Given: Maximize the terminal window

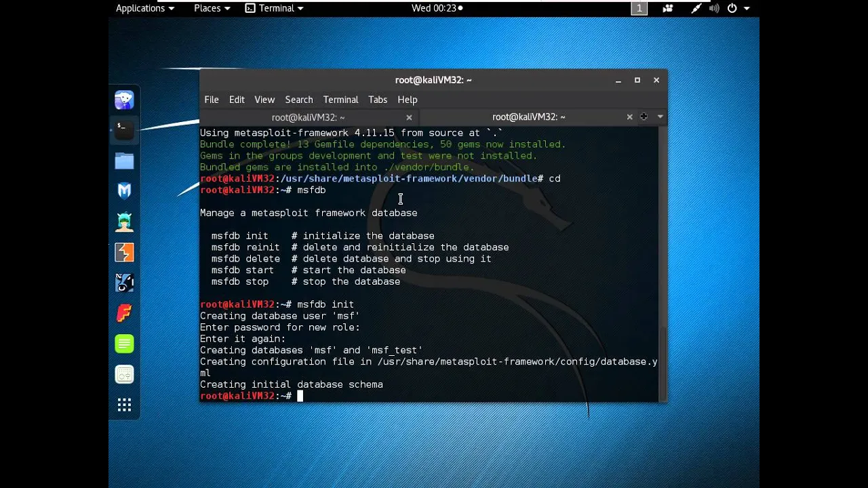Looking at the screenshot, I should 637,80.
